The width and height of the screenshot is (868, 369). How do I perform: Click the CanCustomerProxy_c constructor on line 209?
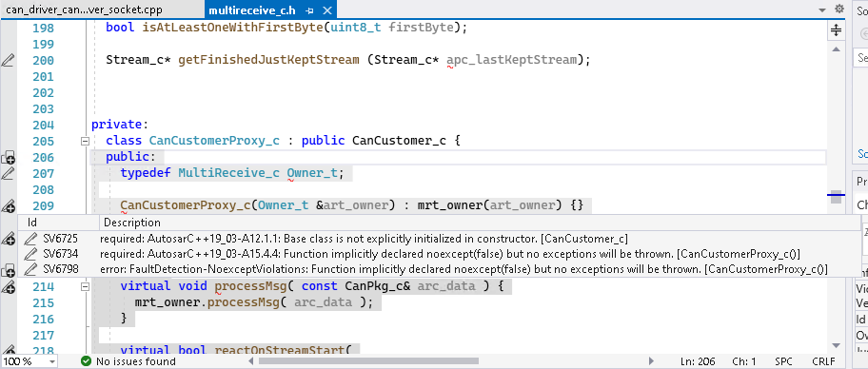click(186, 205)
